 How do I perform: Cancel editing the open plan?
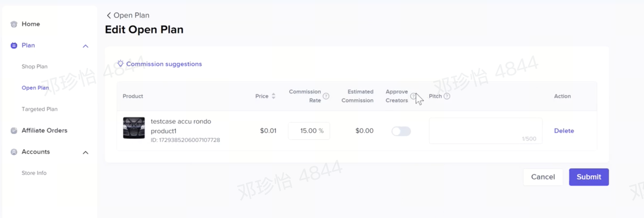point(543,177)
